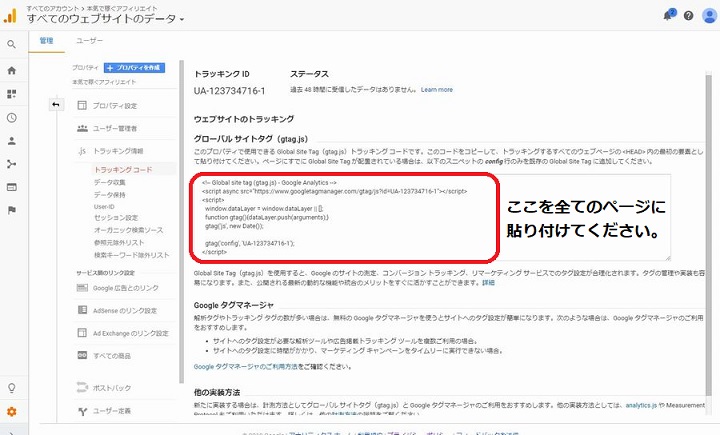The height and width of the screenshot is (435, 720).
Task: Open the 詳細 link below the code
Action: coord(488,282)
